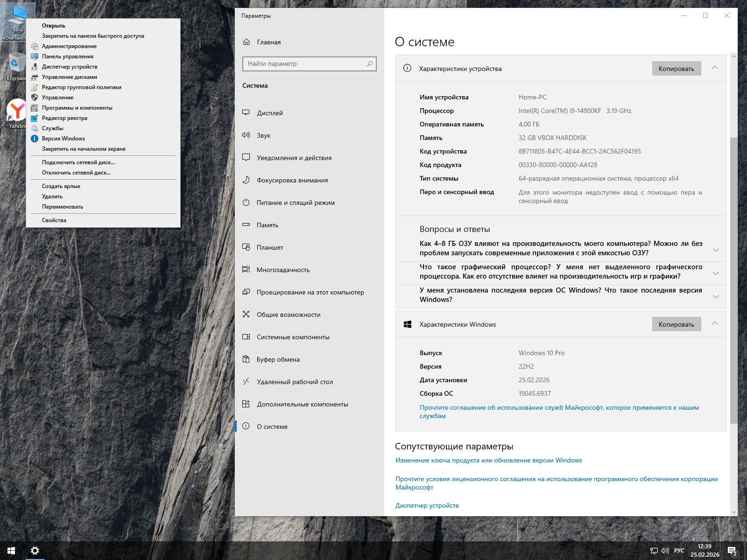Copy the device specifications

pos(676,69)
